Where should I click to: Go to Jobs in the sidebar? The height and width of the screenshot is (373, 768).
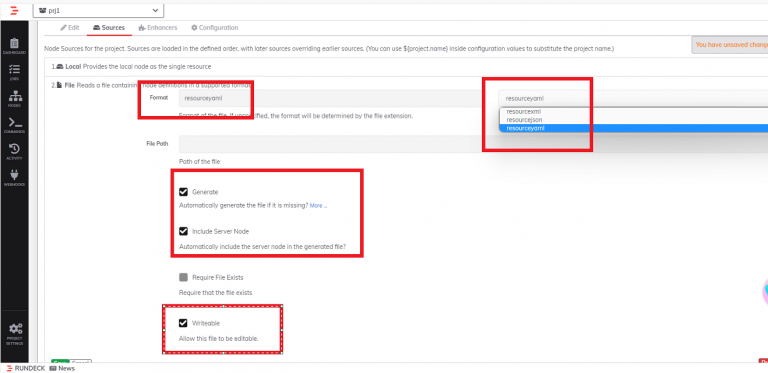[14, 72]
